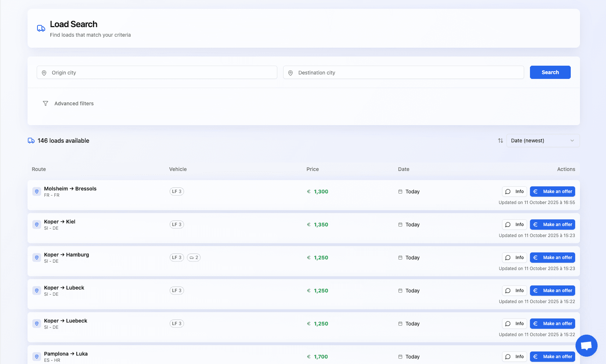
Task: Click the sort arrows icon near Date (newest)
Action: click(500, 141)
